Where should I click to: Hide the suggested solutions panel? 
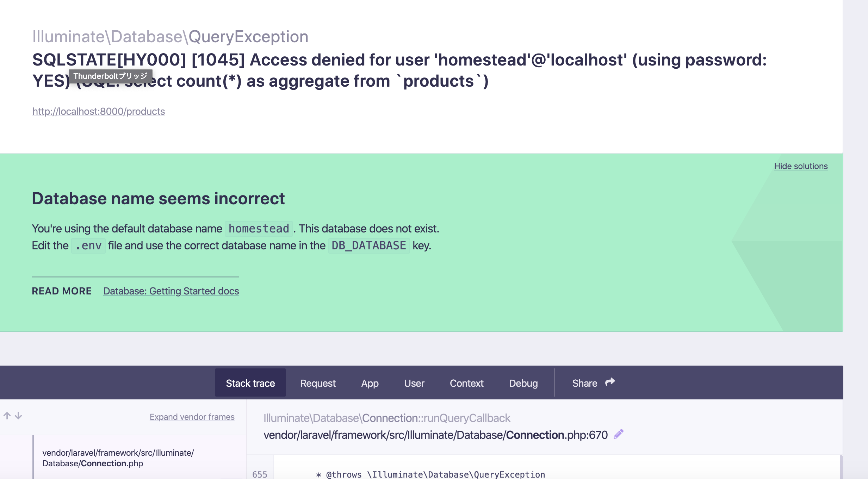point(801,166)
